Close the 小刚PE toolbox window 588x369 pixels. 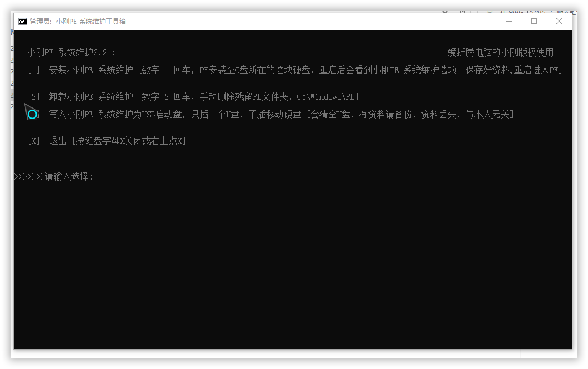click(x=559, y=21)
